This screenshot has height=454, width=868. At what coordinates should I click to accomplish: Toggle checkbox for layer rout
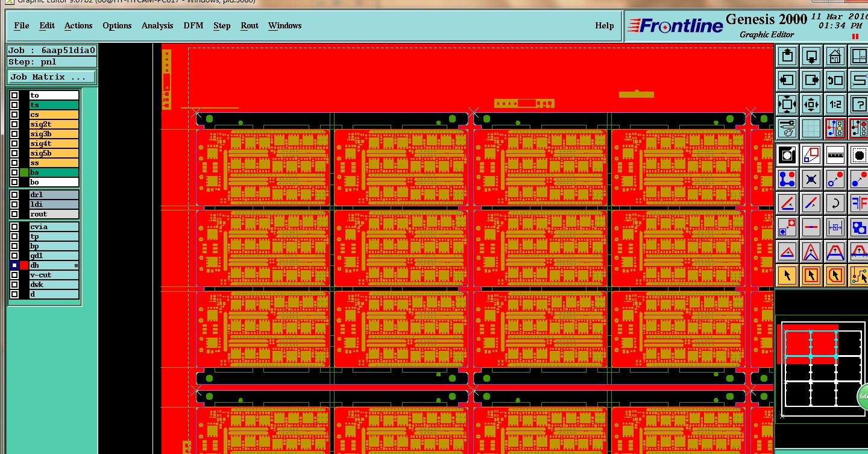(14, 214)
